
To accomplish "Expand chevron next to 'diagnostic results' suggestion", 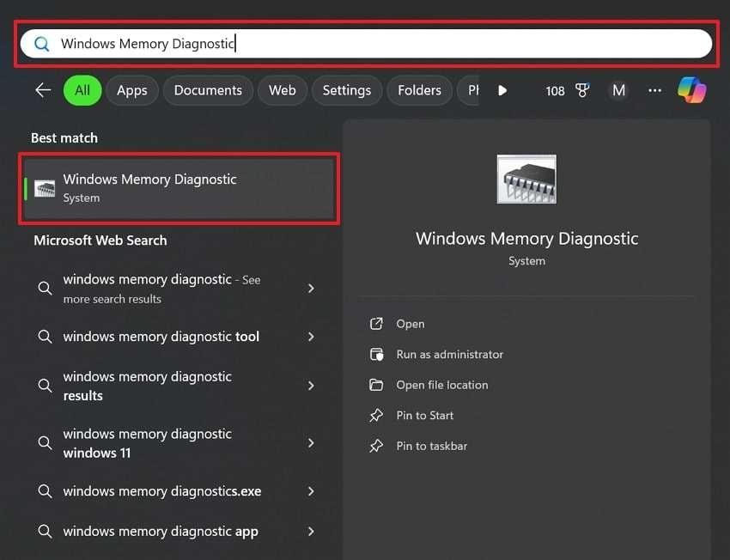I will 311,386.
